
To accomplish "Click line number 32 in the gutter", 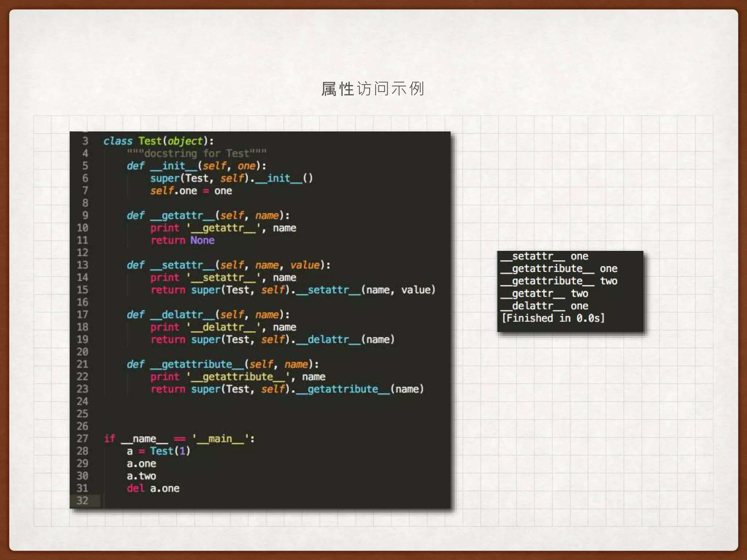I will click(82, 501).
